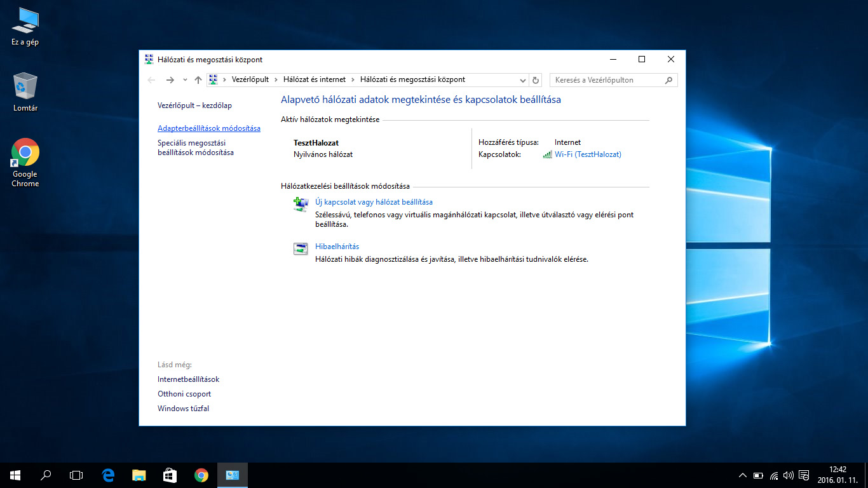
Task: Open the Windows tűzfal link
Action: coord(183,409)
